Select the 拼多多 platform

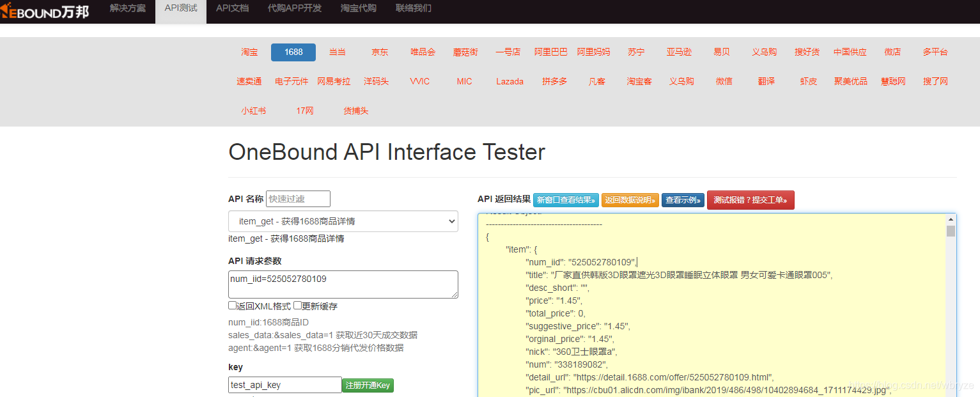(x=555, y=82)
